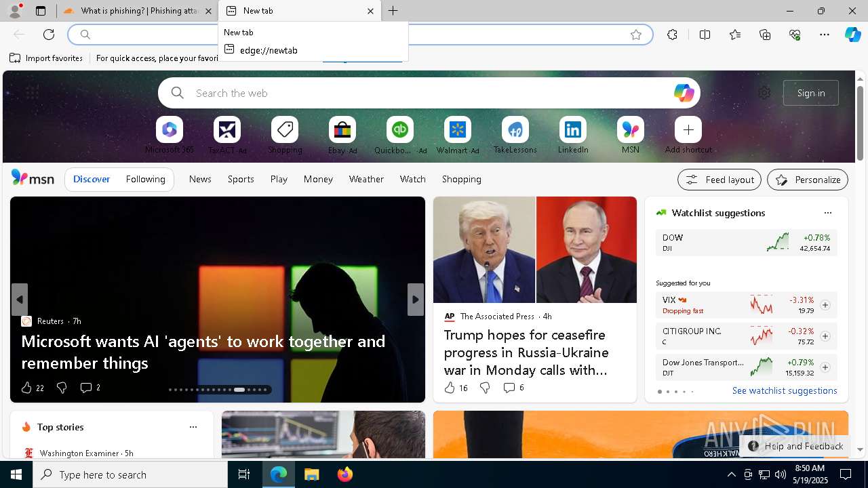This screenshot has width=868, height=488.
Task: Open the Feed layout options
Action: pyautogui.click(x=719, y=180)
